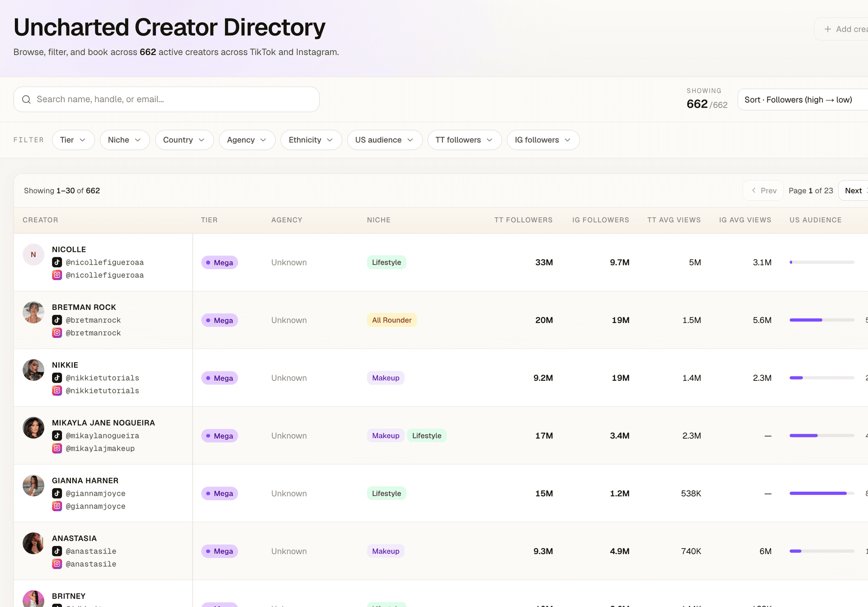Image resolution: width=868 pixels, height=607 pixels.
Task: Open Gianna Harner's profile photo
Action: 33,486
